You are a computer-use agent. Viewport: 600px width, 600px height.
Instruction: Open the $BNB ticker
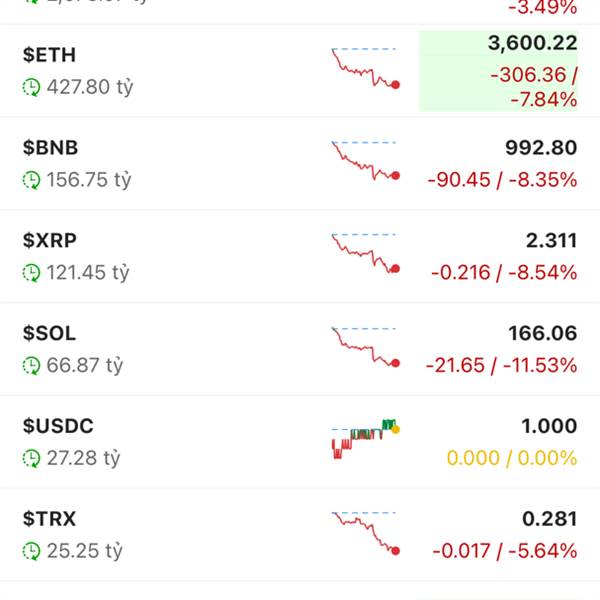(50, 148)
